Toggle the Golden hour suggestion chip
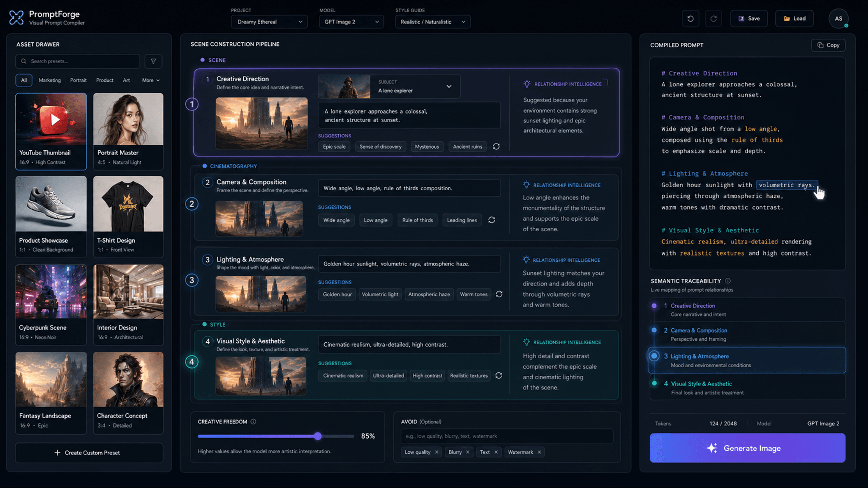This screenshot has width=868, height=488. pyautogui.click(x=337, y=294)
